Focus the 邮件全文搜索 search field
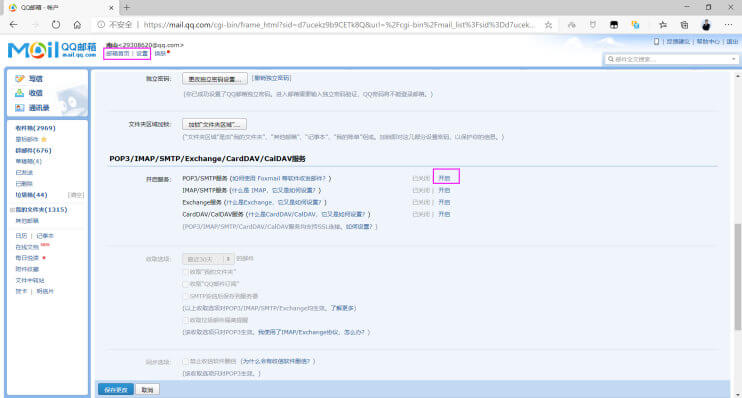Viewport: 742px width, 398px height. coord(672,59)
